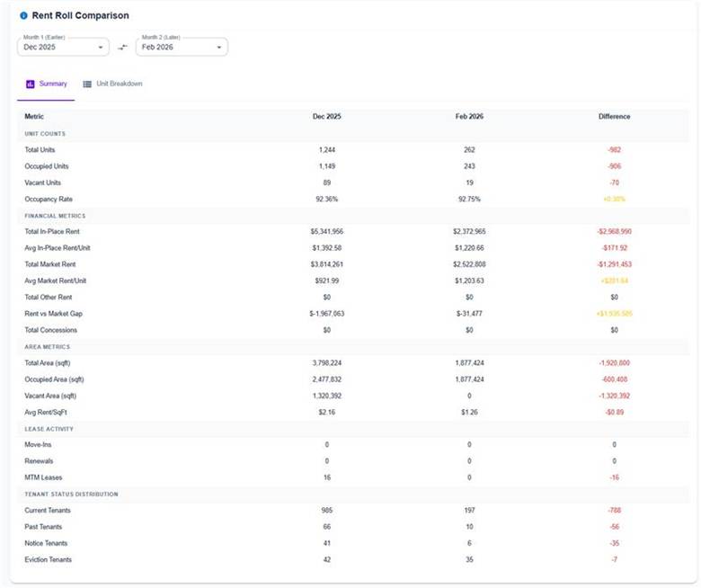The image size is (701, 588).
Task: Click the Feb 2026 column header
Action: pos(469,117)
